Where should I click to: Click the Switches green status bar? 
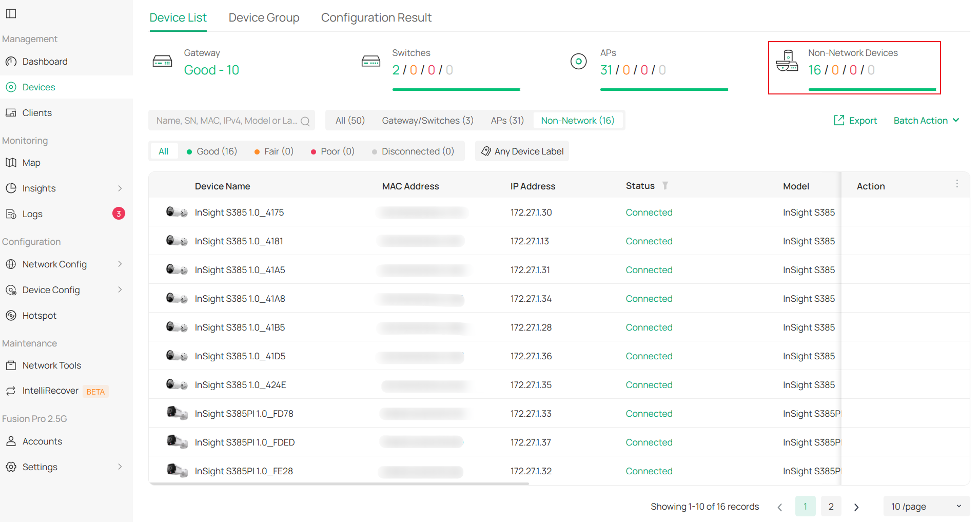pyautogui.click(x=456, y=89)
